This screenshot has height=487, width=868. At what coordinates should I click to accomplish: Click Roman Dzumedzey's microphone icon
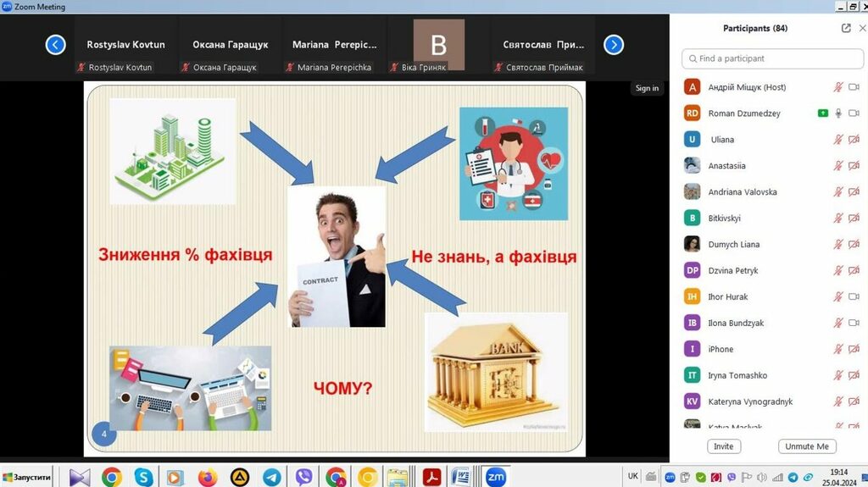click(838, 113)
